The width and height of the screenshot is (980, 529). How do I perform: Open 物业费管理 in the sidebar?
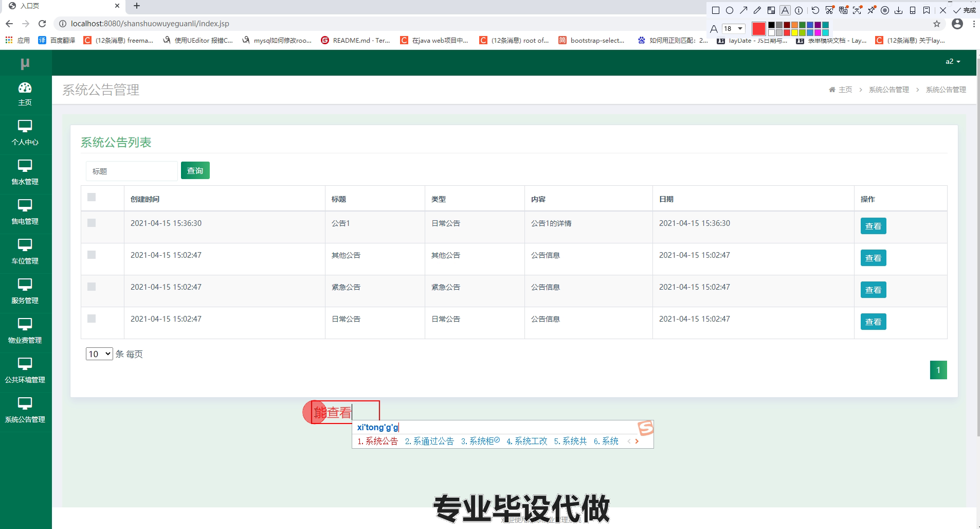click(25, 332)
